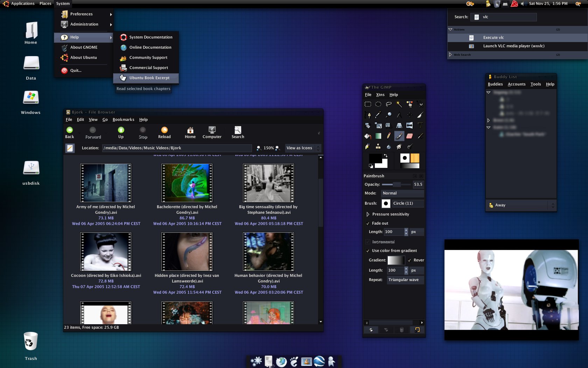The width and height of the screenshot is (588, 368).
Task: Swap foreground and background colors arrow
Action: pyautogui.click(x=385, y=156)
